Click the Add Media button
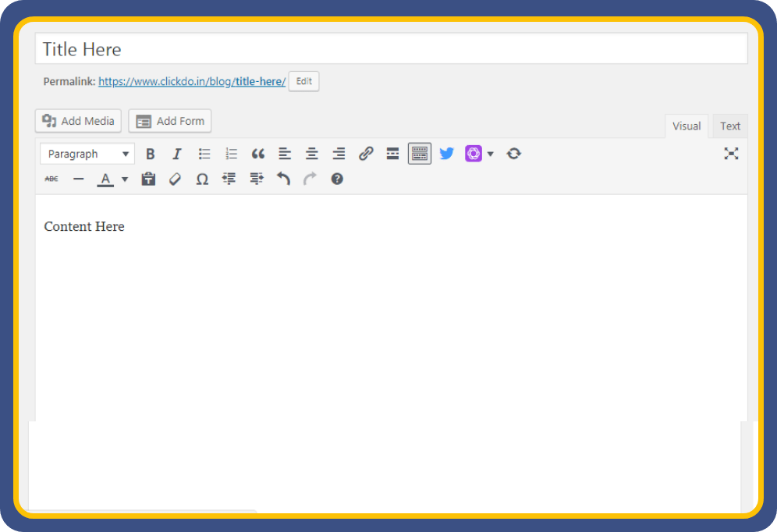The image size is (777, 532). [78, 121]
